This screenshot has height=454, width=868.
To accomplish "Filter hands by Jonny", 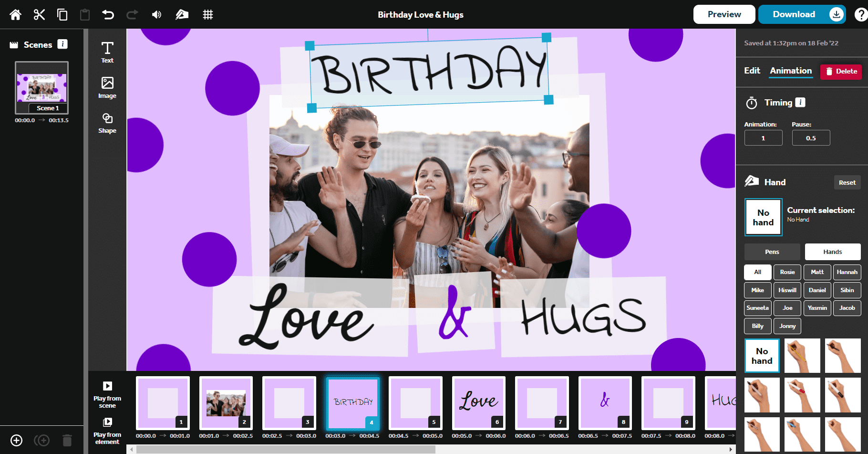I will tap(787, 326).
